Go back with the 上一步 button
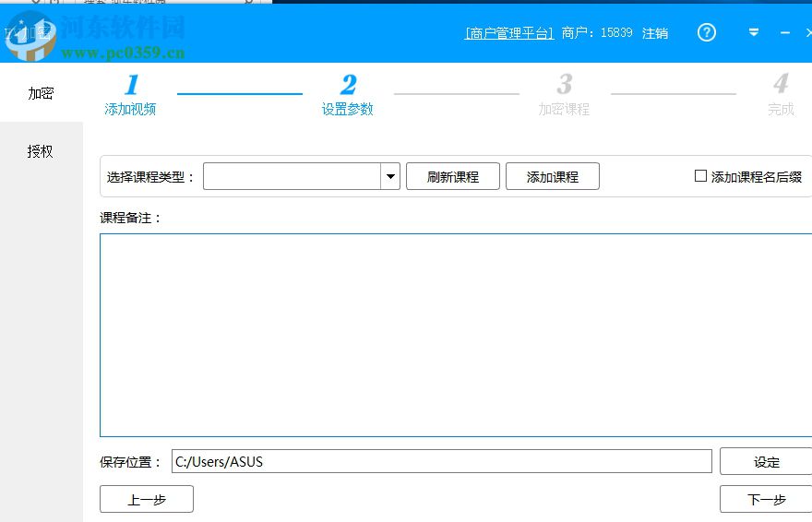Screen dimensions: 812x522 click(x=147, y=499)
